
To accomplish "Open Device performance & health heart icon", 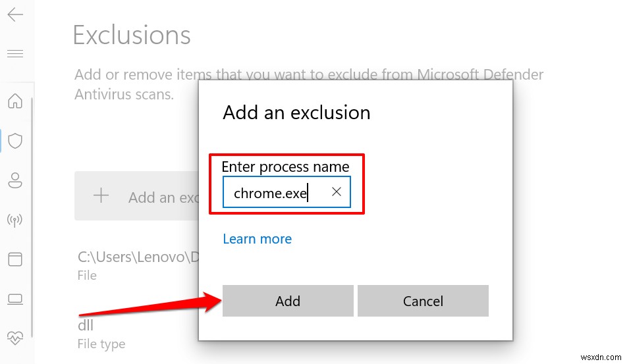I will pos(14,338).
